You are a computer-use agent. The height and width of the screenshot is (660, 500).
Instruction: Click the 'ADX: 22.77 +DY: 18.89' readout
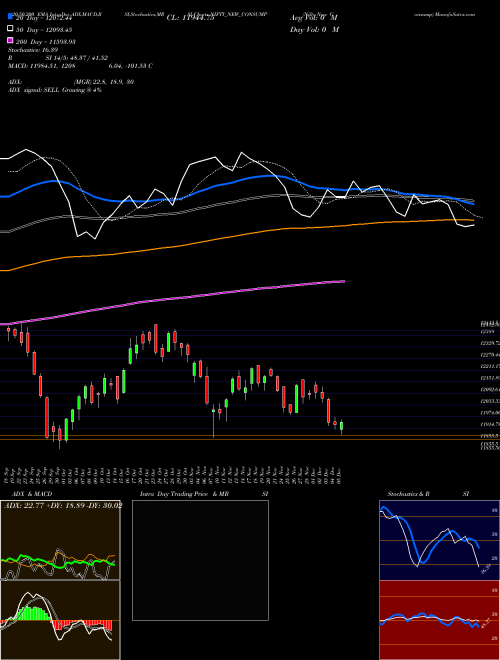click(x=63, y=505)
